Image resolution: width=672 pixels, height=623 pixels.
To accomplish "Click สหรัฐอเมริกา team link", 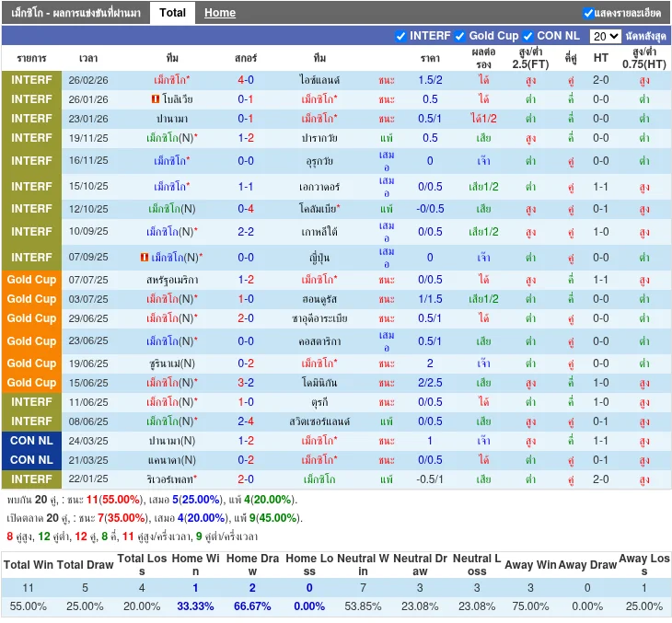I will [x=172, y=280].
